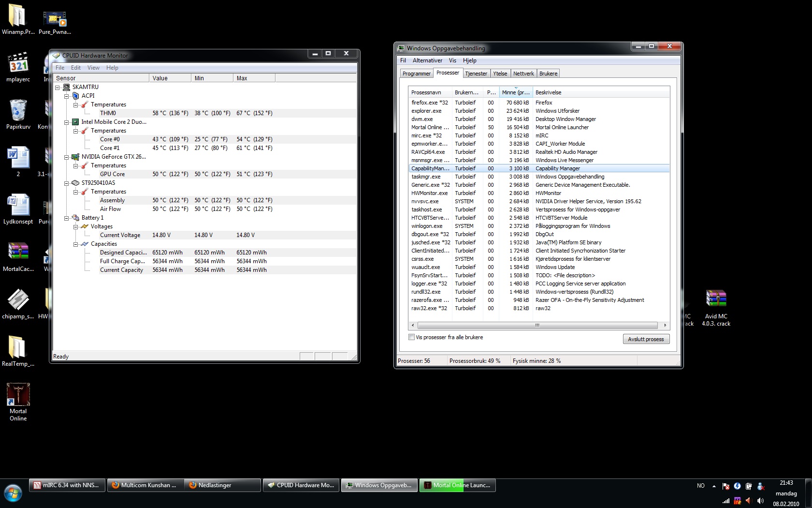The width and height of the screenshot is (812, 508).
Task: Click the CPUID Hardware Monitor title icon
Action: click(56, 55)
